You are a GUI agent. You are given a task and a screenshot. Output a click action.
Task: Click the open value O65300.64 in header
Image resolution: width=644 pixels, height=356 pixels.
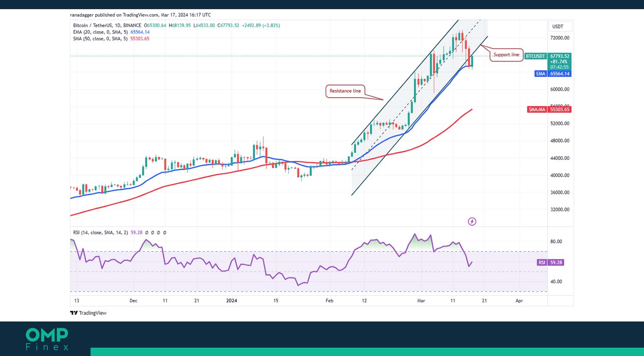pos(155,25)
